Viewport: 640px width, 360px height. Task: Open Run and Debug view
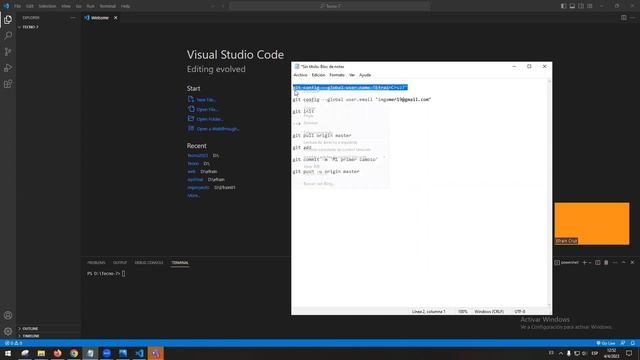pyautogui.click(x=8, y=68)
